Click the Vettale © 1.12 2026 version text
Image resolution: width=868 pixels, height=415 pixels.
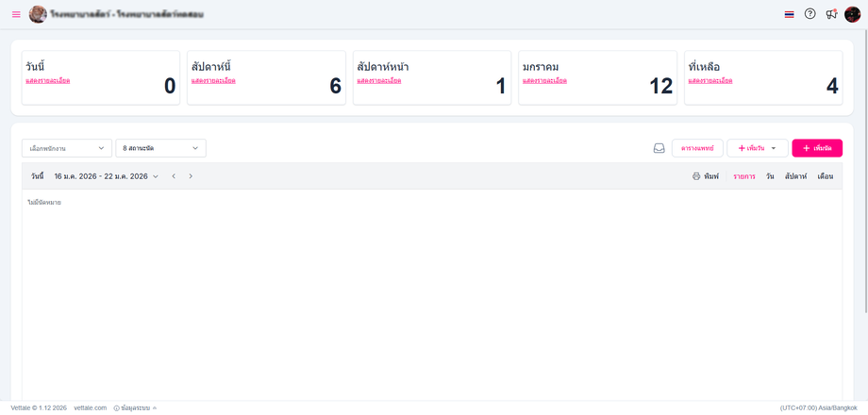coord(39,407)
